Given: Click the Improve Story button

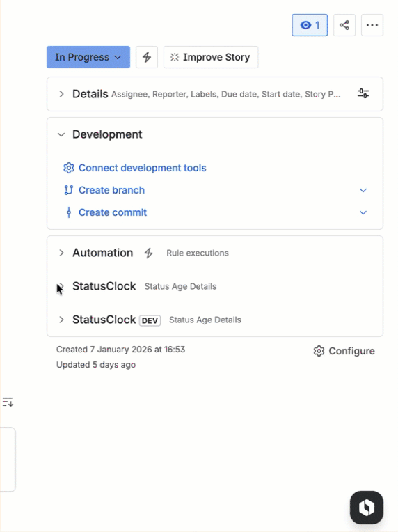Looking at the screenshot, I should 211,57.
